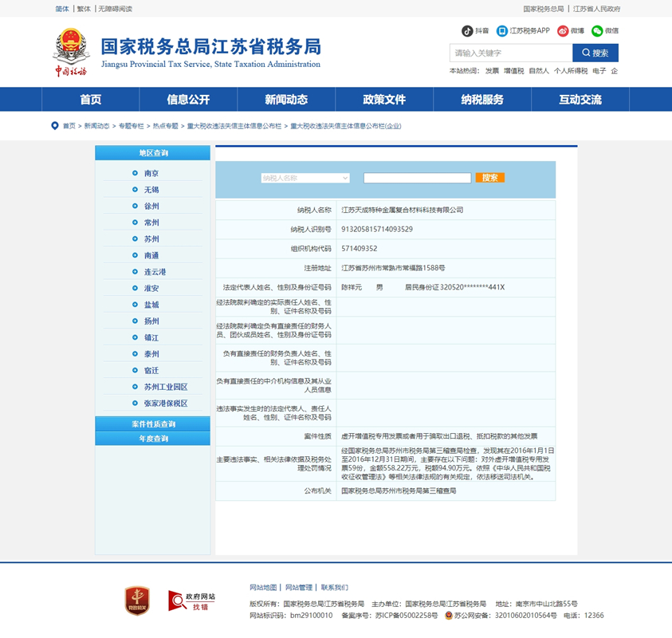Open the WeChat (微信) icon
Viewport: 672px width, 638px height.
coord(597,31)
